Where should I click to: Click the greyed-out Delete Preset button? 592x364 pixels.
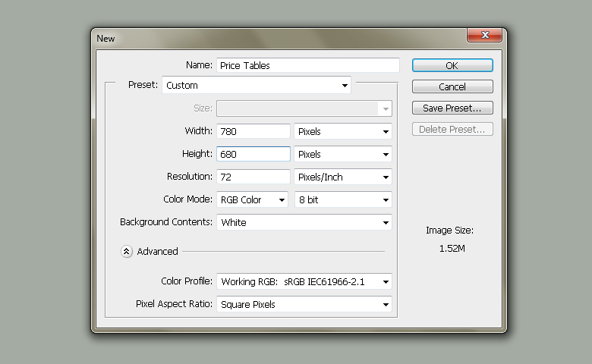click(x=452, y=130)
